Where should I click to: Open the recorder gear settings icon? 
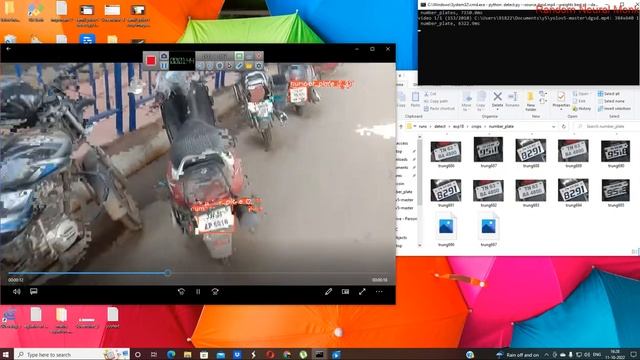pos(258,65)
